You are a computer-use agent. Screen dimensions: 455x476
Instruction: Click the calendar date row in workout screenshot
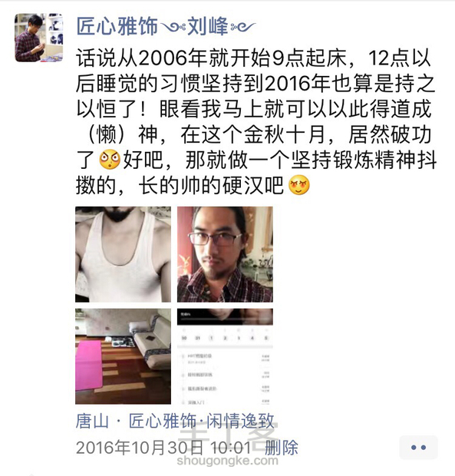pyautogui.click(x=225, y=338)
